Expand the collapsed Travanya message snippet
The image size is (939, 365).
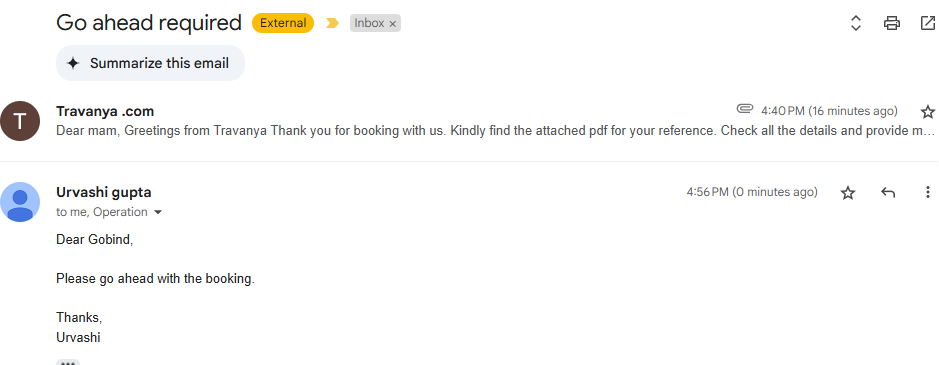495,131
